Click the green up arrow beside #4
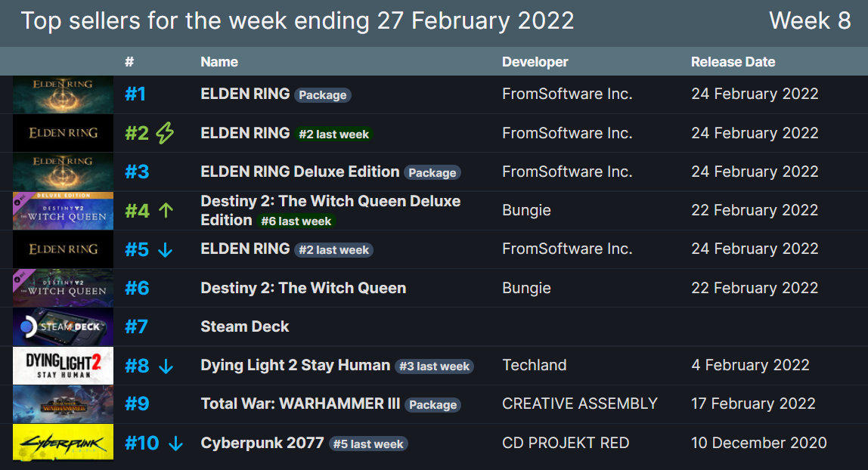Screen dimensions: 868x470 (166, 210)
